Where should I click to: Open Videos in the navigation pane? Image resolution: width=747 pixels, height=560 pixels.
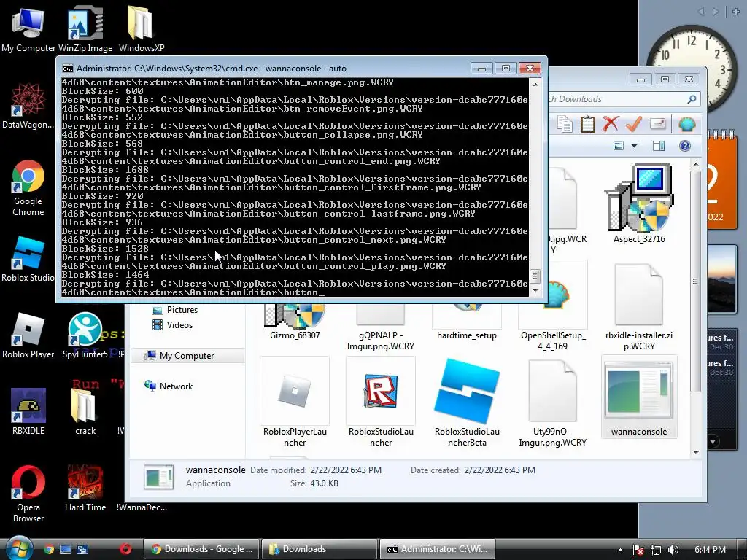click(172, 324)
